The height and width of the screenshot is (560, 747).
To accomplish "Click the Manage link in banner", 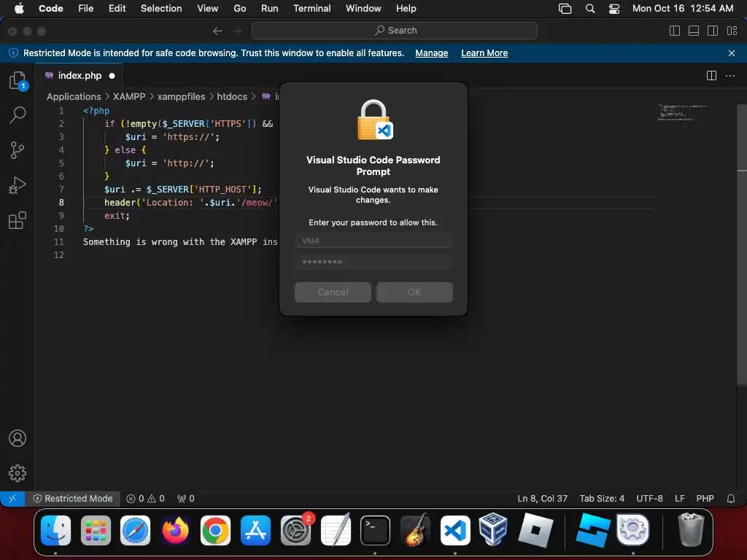I will click(x=432, y=53).
